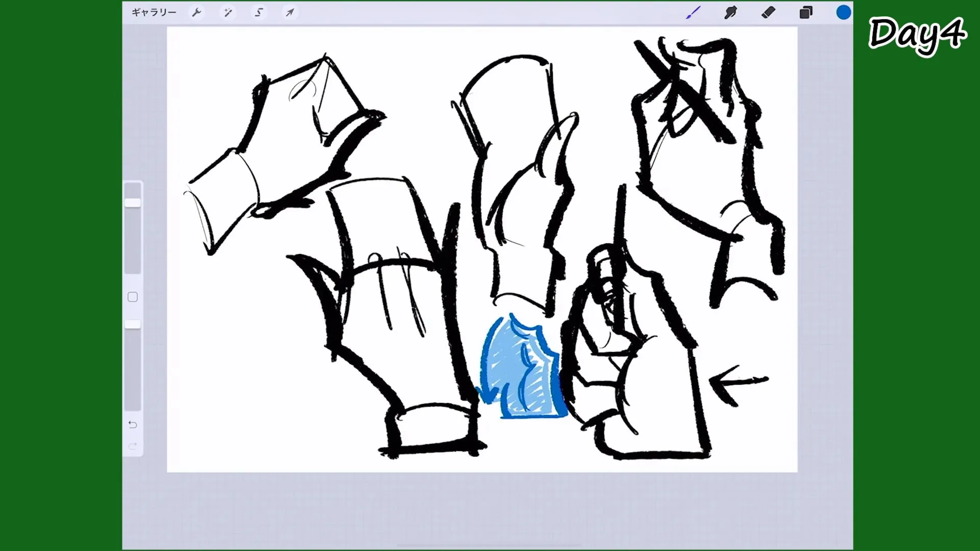Activate the Selection S-ribbon tool
Viewport: 980px width, 551px height.
pos(259,12)
